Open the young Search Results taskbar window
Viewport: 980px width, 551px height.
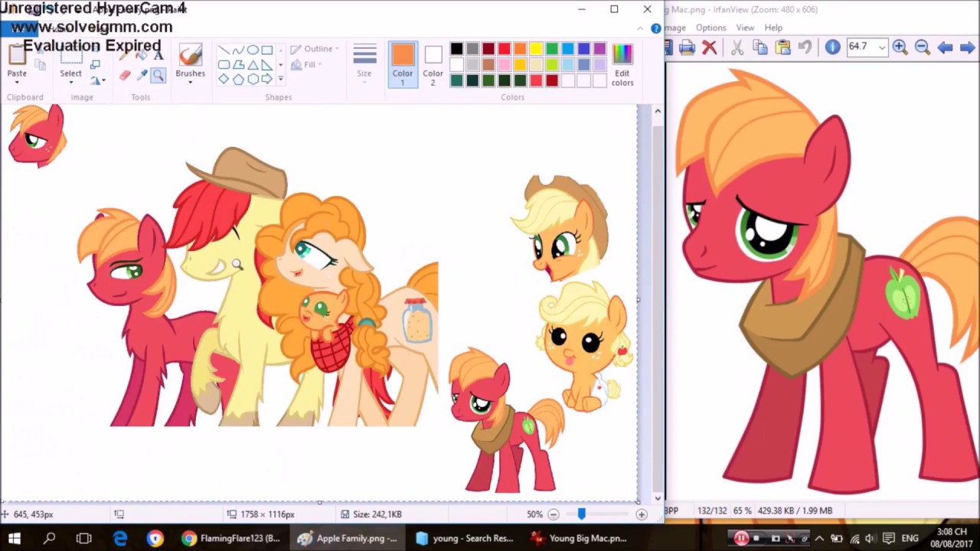tap(464, 538)
